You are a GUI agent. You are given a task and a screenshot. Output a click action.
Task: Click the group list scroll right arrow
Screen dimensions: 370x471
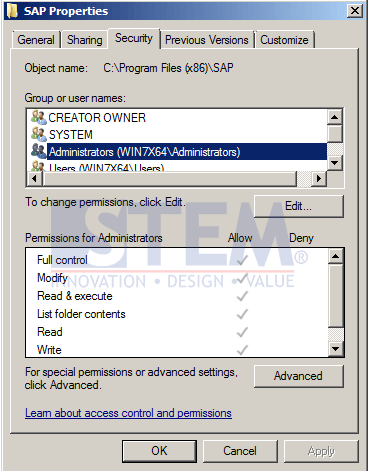coord(319,179)
